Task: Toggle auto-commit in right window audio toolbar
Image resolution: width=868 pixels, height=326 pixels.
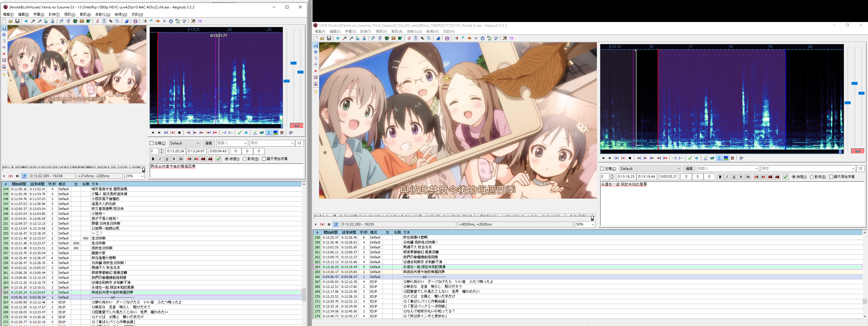Action: tap(706, 158)
